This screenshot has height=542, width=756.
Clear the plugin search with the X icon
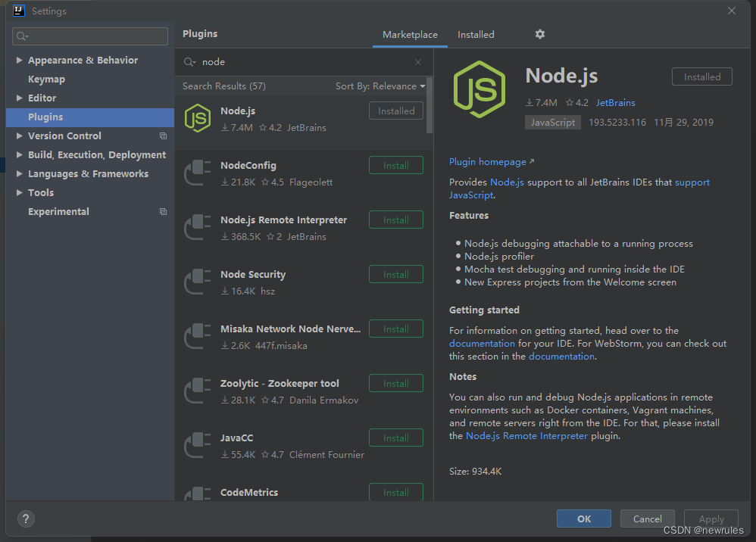(418, 62)
